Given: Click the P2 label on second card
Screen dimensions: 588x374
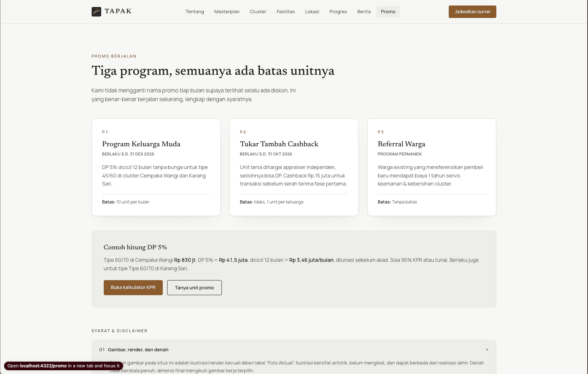Looking at the screenshot, I should (243, 132).
